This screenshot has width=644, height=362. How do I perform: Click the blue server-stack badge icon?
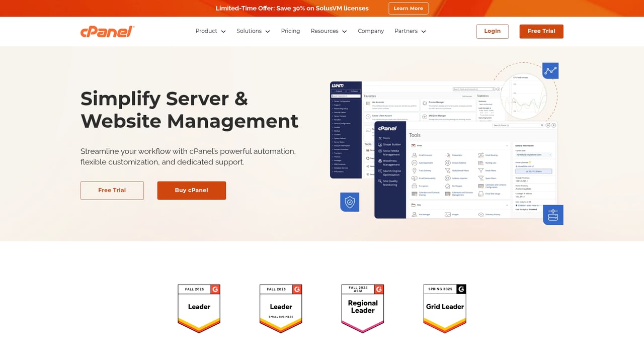[x=553, y=215]
